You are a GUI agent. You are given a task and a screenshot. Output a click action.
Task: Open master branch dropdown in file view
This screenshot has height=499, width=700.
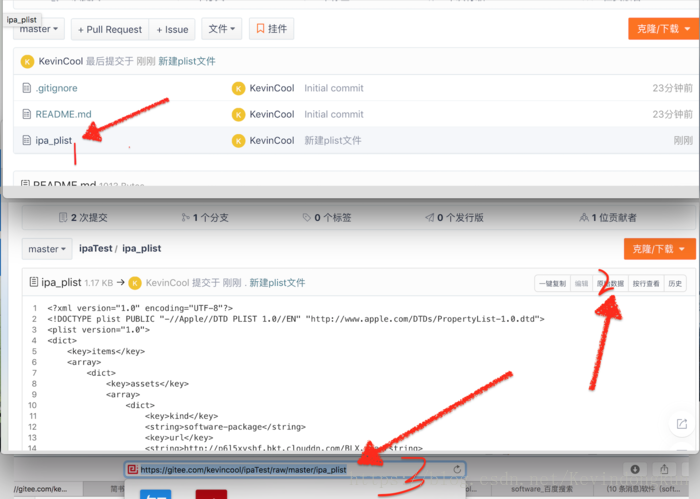pyautogui.click(x=47, y=249)
